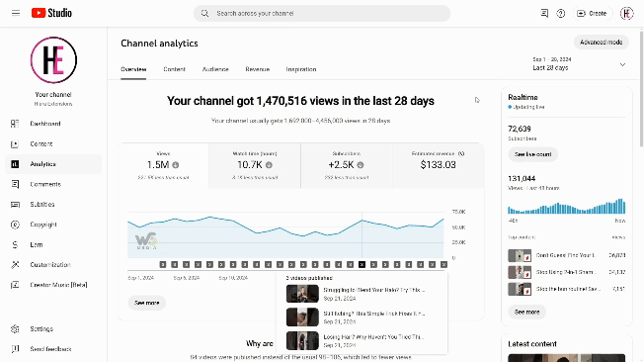Screen dimensions: 644x362
Task: Click the Creator Music sidebar icon
Action: click(15, 285)
